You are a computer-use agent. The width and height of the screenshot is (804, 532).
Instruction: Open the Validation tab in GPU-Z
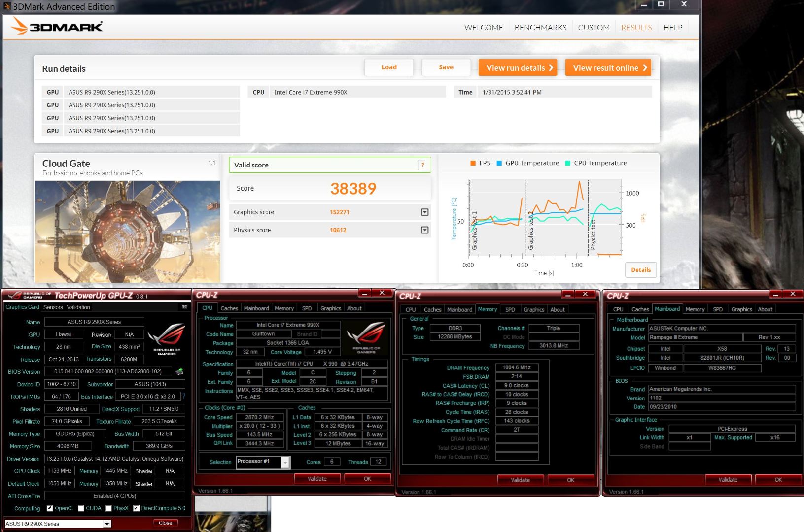coord(78,307)
